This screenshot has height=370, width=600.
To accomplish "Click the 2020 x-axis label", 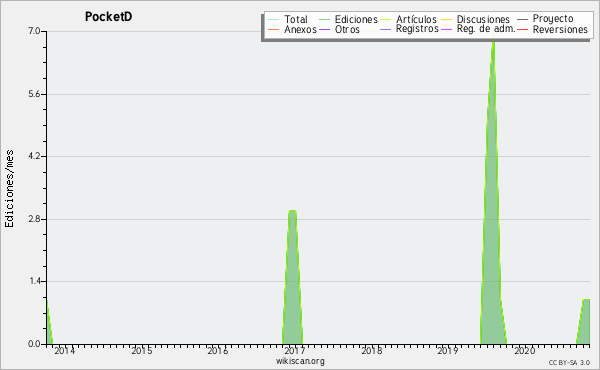I will coord(525,350).
